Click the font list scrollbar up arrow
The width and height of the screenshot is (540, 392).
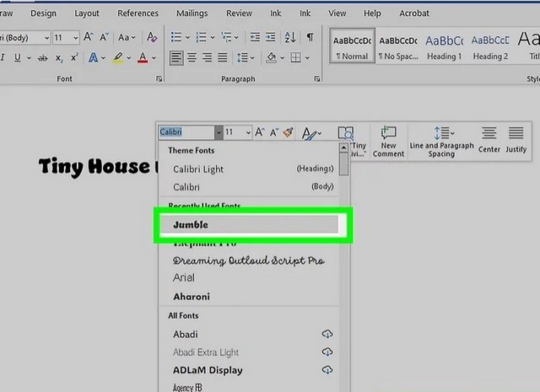[x=343, y=148]
